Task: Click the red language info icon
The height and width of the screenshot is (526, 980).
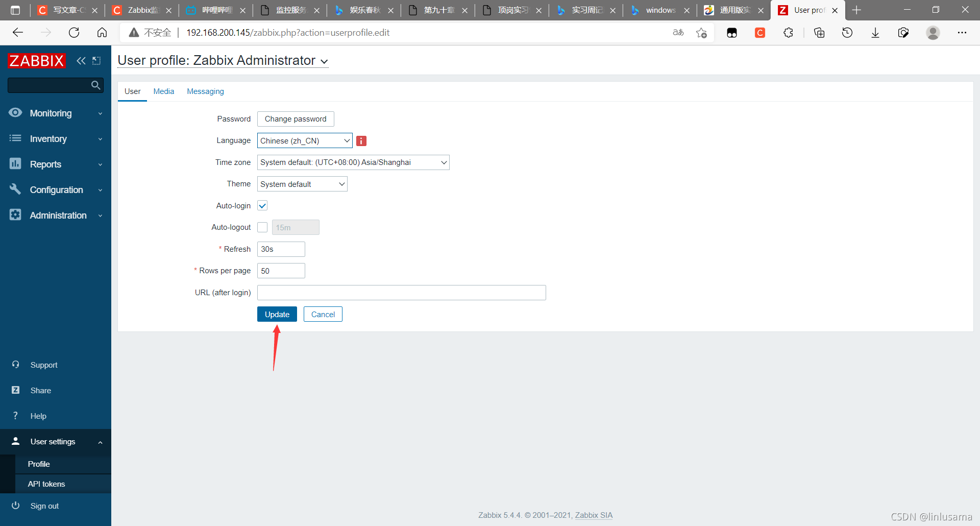Action: coord(361,141)
